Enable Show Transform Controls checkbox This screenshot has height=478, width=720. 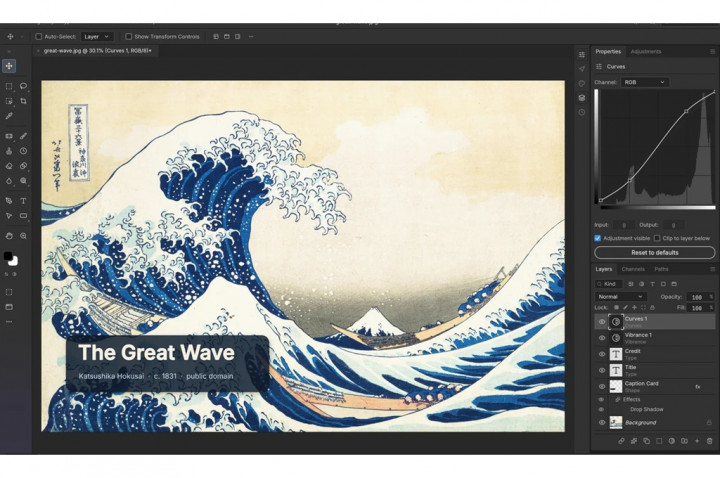click(129, 36)
